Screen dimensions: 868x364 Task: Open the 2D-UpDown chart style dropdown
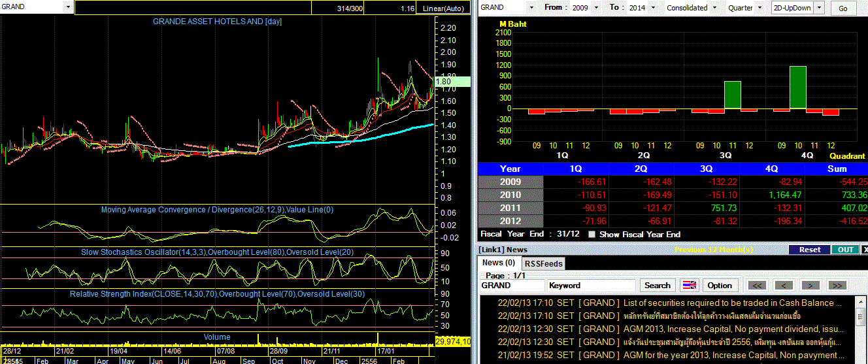click(x=819, y=7)
